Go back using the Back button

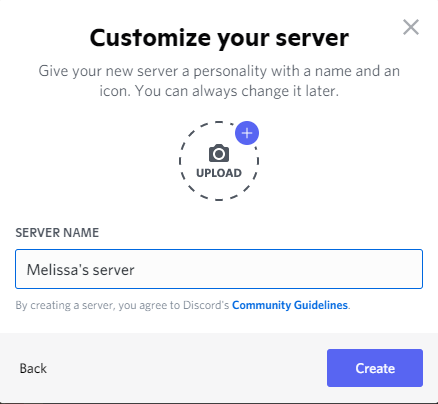[33, 368]
